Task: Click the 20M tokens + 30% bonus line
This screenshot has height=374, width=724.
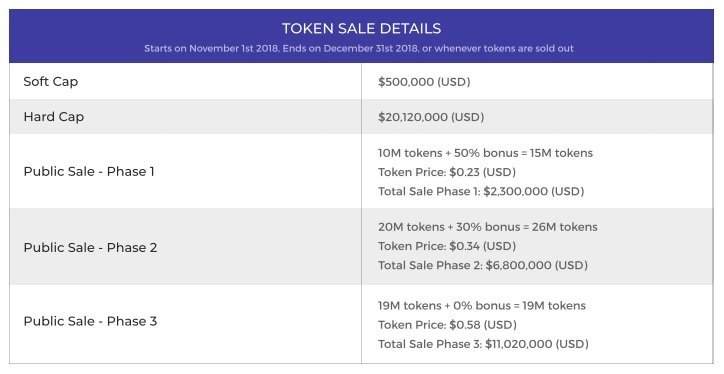Action: point(488,227)
